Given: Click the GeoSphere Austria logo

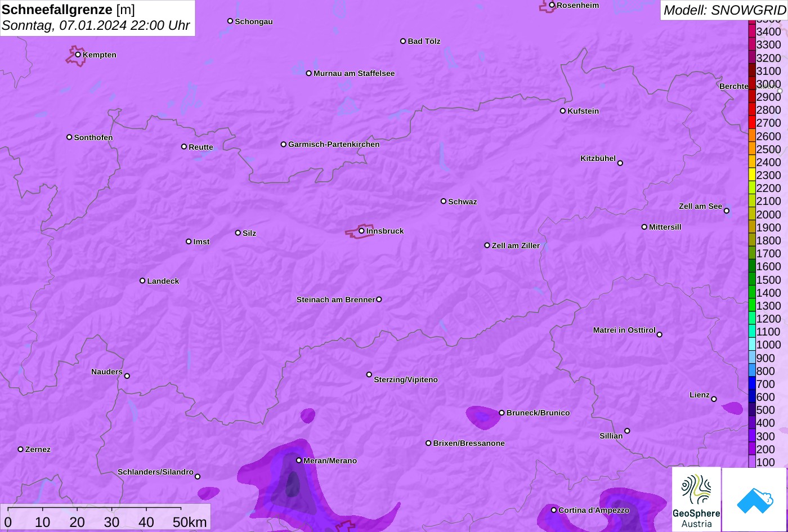Looking at the screenshot, I should pyautogui.click(x=696, y=499).
